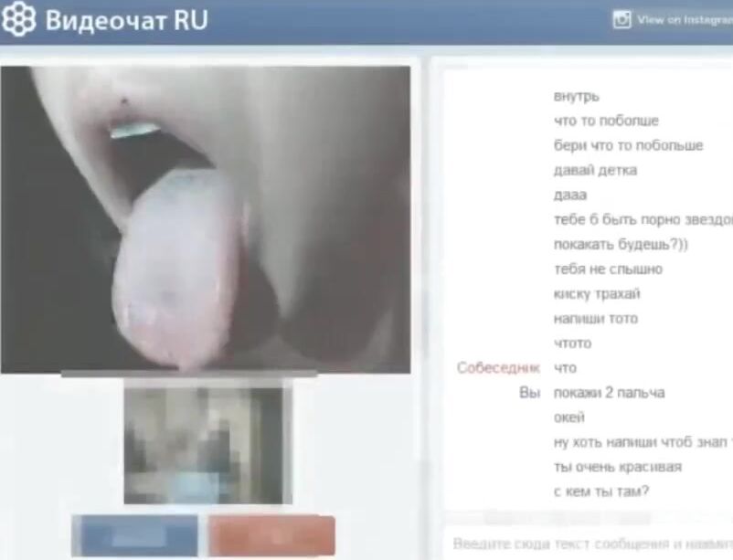Click the main partner video feed
The height and width of the screenshot is (560, 733).
(206, 219)
